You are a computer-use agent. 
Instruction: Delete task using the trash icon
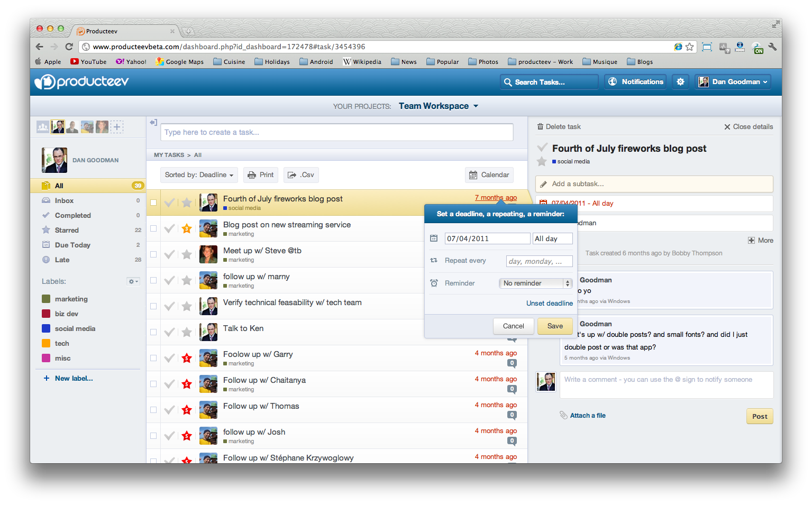pos(540,127)
